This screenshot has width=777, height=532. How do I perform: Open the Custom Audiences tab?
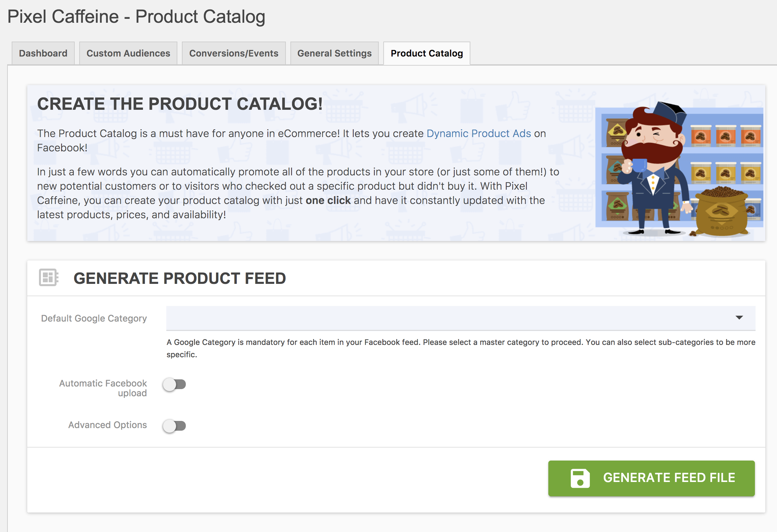(x=128, y=54)
